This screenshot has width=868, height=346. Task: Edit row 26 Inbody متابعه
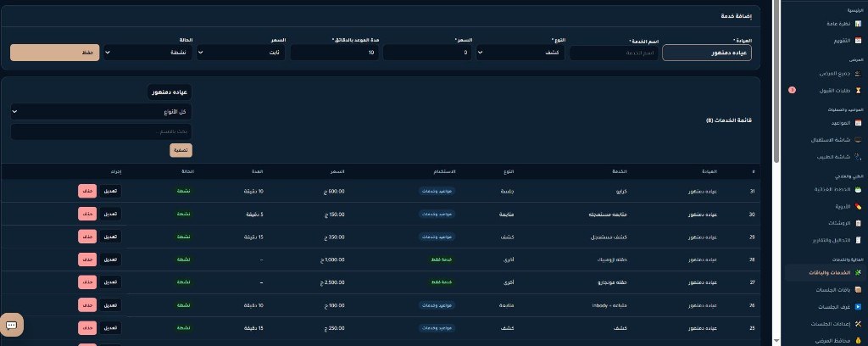click(110, 305)
